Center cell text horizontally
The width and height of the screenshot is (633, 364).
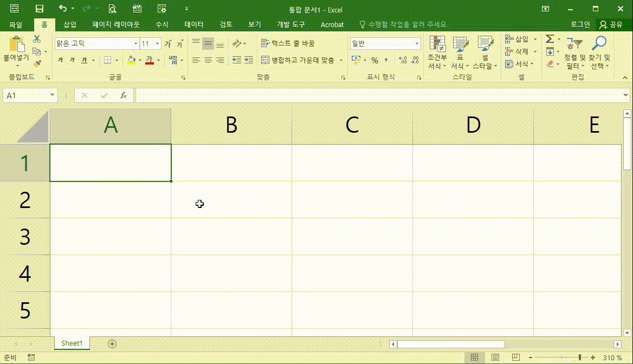click(208, 60)
